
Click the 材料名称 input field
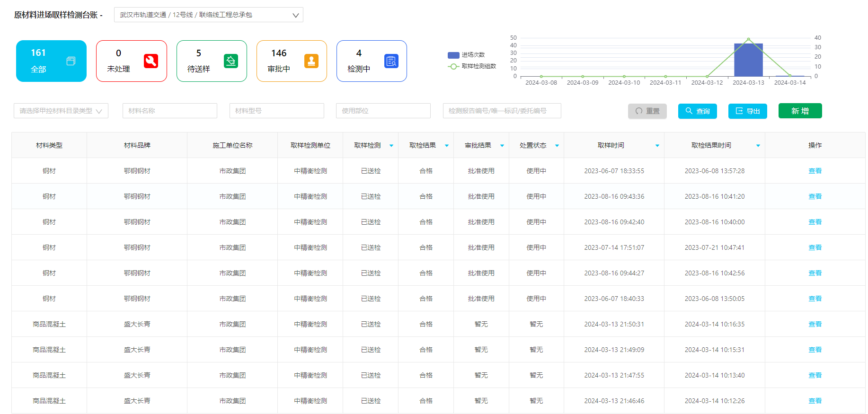pos(169,111)
